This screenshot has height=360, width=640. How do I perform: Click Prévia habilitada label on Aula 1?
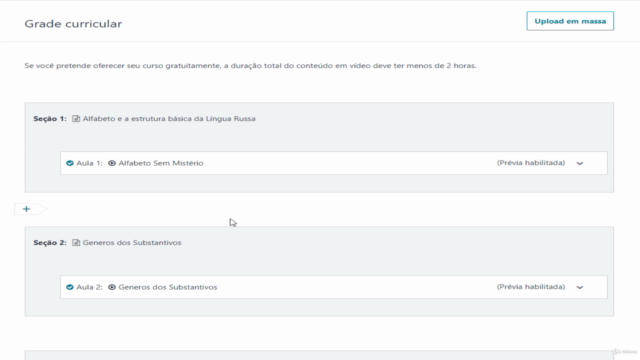531,163
